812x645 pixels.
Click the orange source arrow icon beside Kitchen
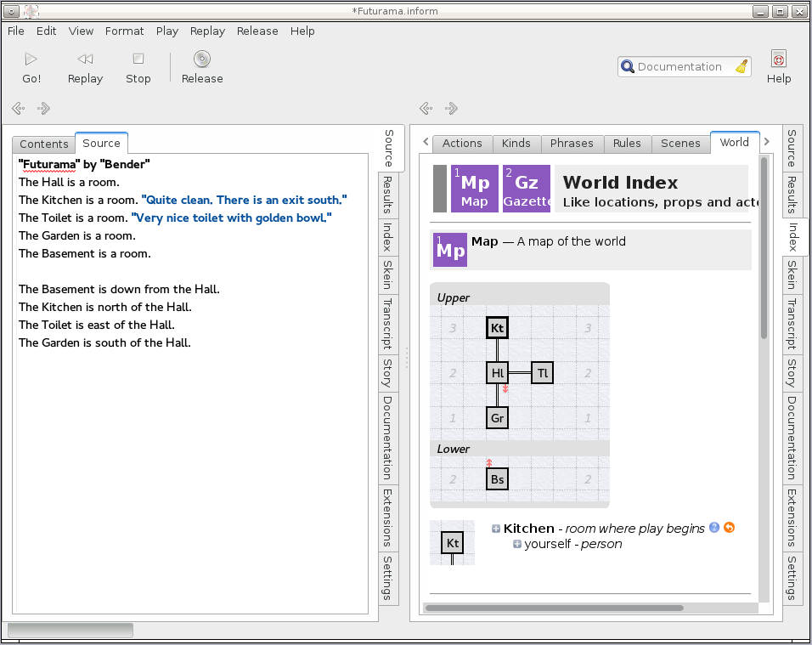click(x=729, y=528)
